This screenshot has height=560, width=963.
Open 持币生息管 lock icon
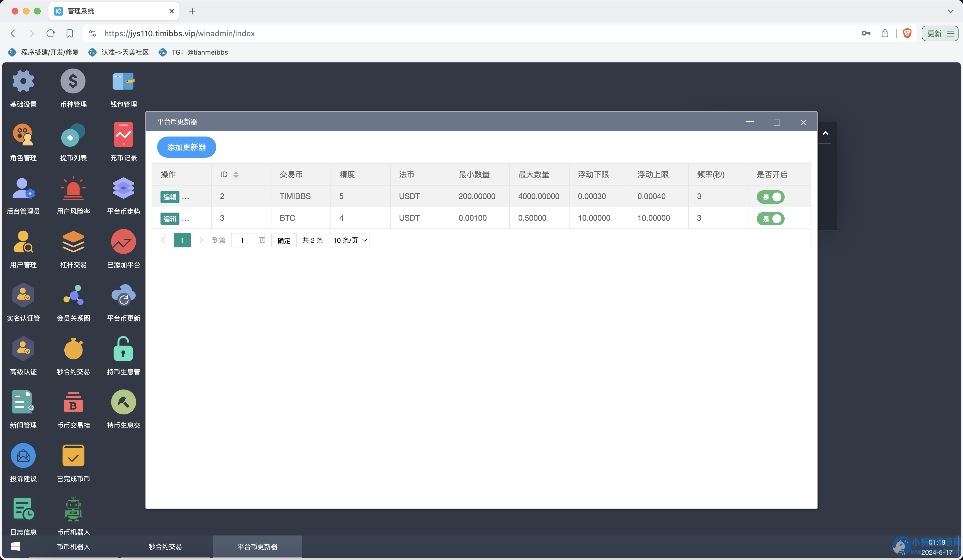point(123,348)
